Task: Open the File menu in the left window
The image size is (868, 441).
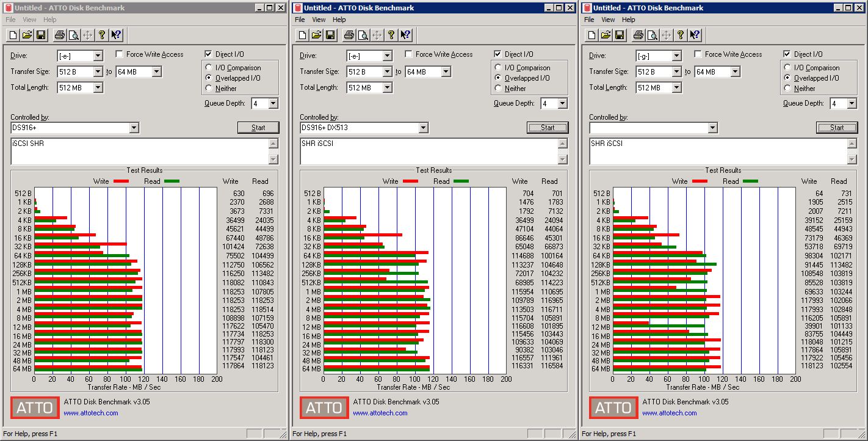Action: coord(10,20)
